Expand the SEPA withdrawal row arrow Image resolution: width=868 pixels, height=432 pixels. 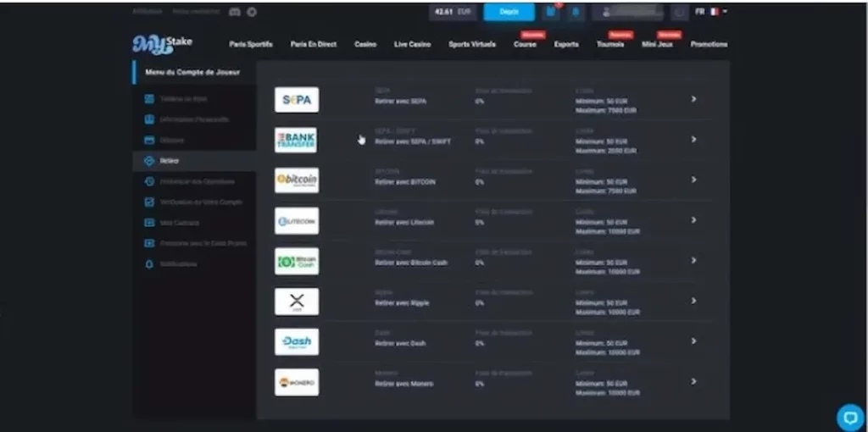tap(693, 99)
